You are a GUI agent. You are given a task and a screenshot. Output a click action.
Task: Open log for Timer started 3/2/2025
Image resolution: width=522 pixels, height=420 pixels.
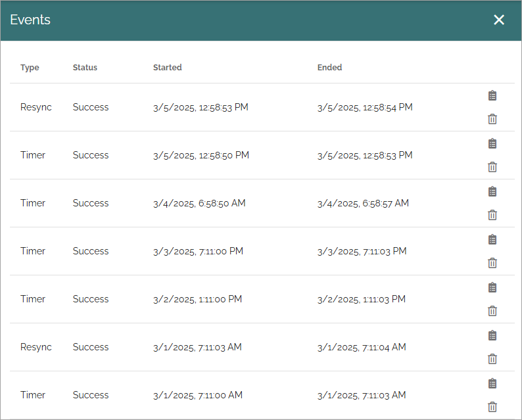(492, 287)
